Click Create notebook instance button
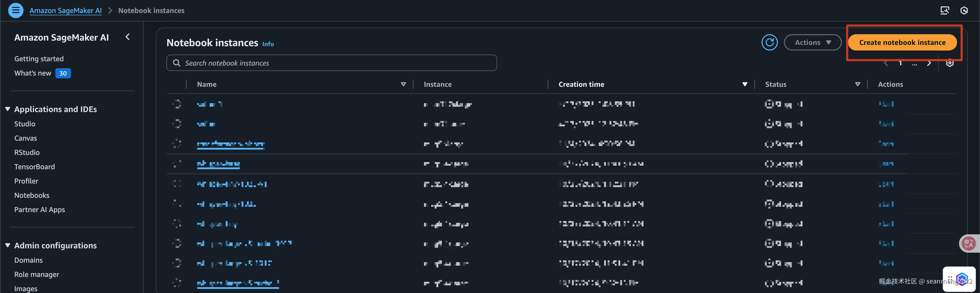The height and width of the screenshot is (293, 980). pyautogui.click(x=902, y=42)
